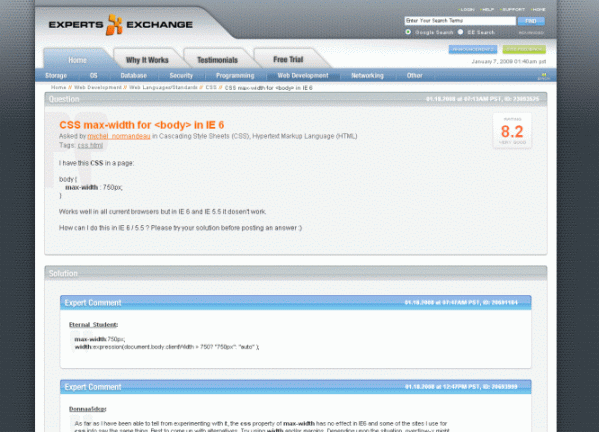
Task: Click the Web Languages/Standards breadcrumb link
Action: coord(163,87)
